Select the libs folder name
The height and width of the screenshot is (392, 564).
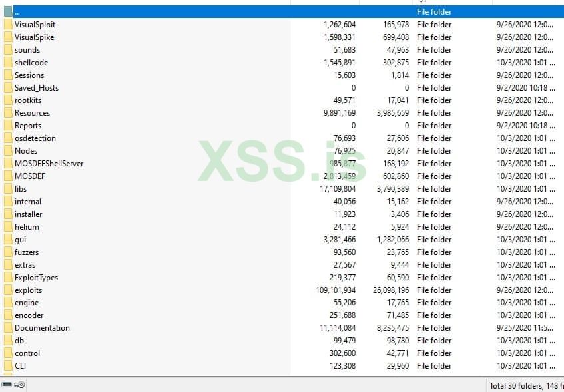[x=21, y=188]
